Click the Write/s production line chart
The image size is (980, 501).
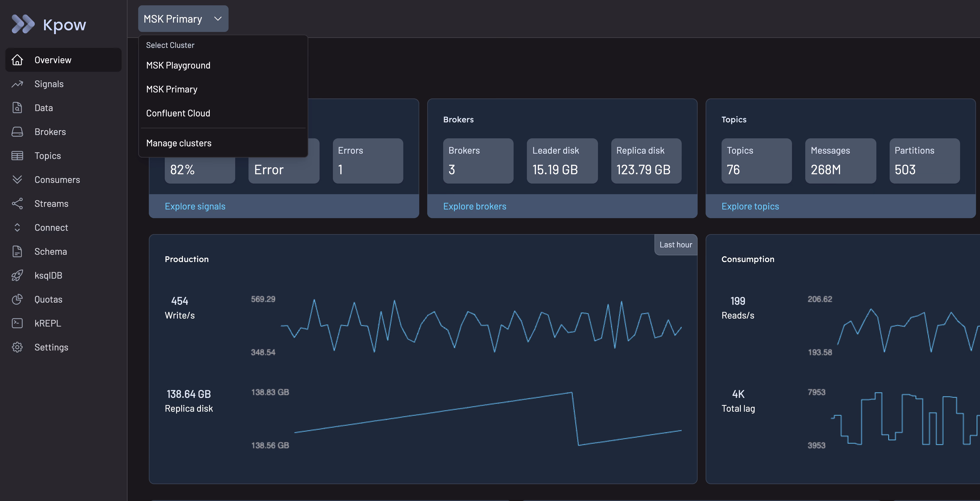point(481,326)
